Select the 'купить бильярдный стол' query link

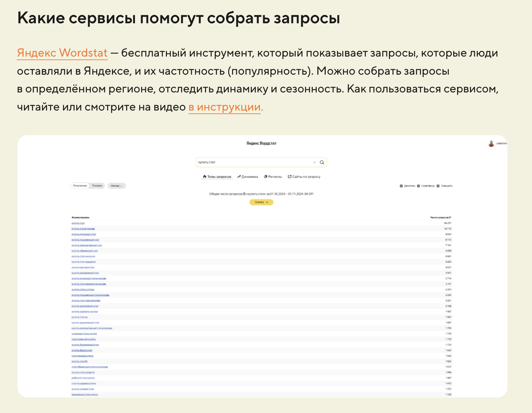click(x=85, y=345)
